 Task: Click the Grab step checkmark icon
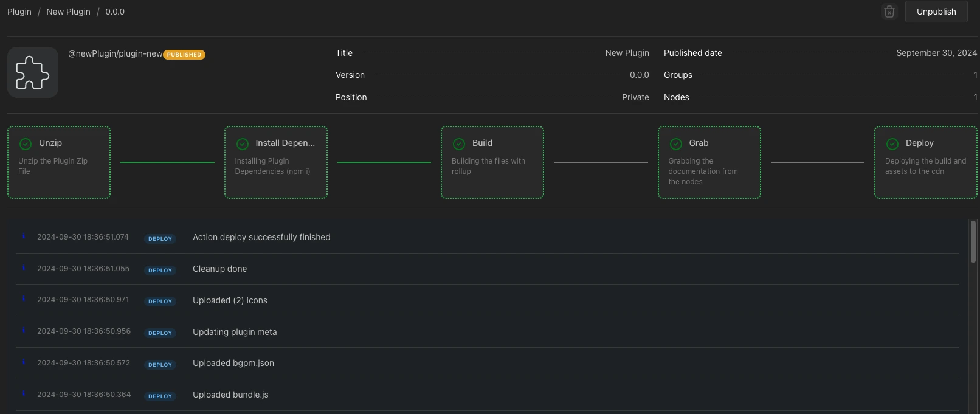pos(676,143)
